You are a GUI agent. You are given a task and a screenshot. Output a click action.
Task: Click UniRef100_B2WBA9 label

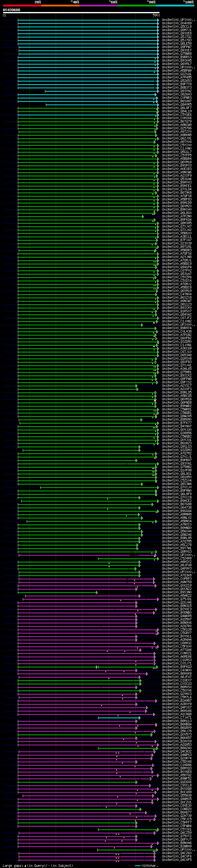point(177,846)
